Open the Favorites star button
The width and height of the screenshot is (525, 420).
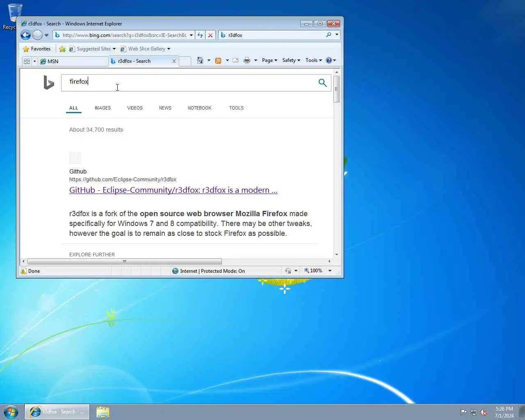click(37, 49)
